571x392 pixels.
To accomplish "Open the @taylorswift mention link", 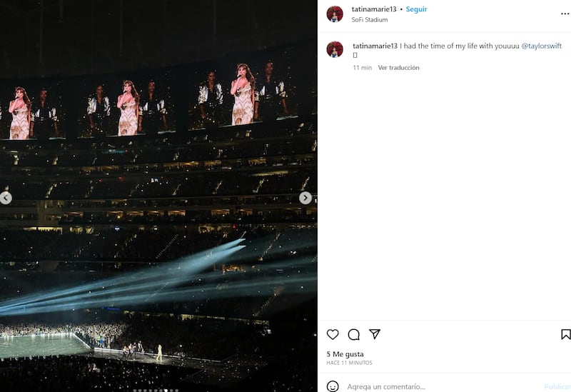I will (542, 46).
